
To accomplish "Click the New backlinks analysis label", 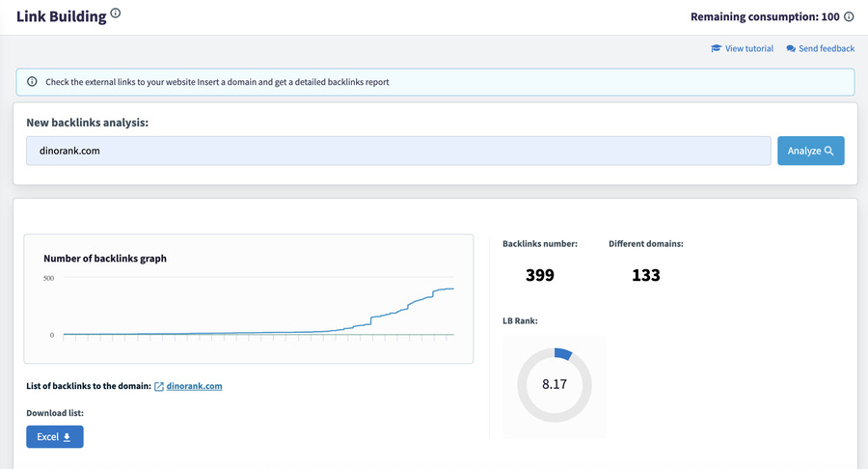I will tap(88, 123).
